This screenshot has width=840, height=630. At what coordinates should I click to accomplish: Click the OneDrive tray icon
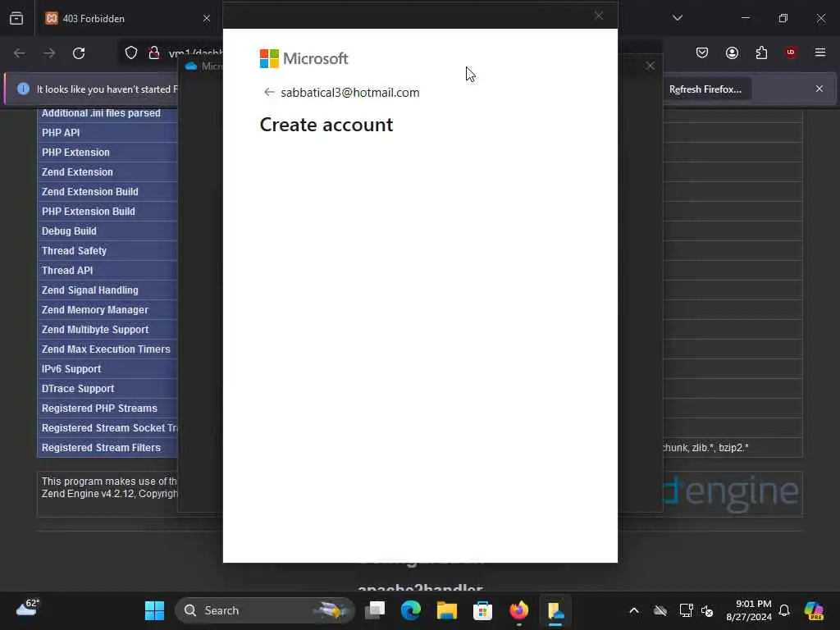coord(660,610)
